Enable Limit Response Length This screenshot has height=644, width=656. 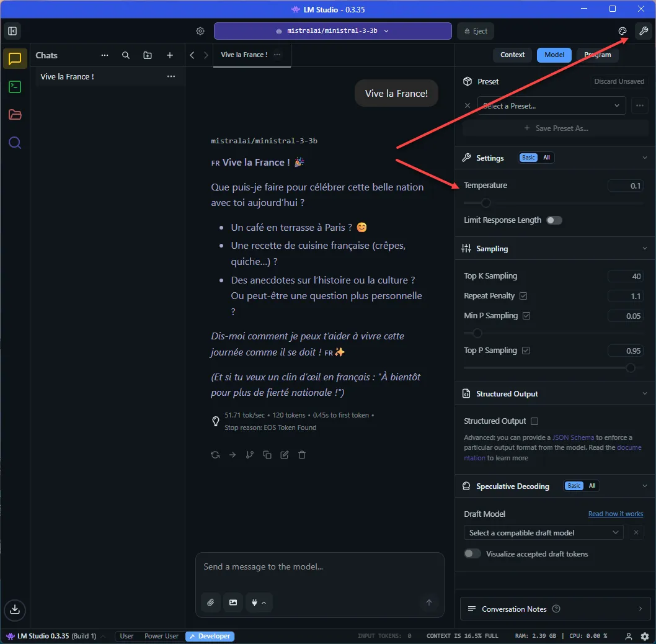click(x=554, y=220)
